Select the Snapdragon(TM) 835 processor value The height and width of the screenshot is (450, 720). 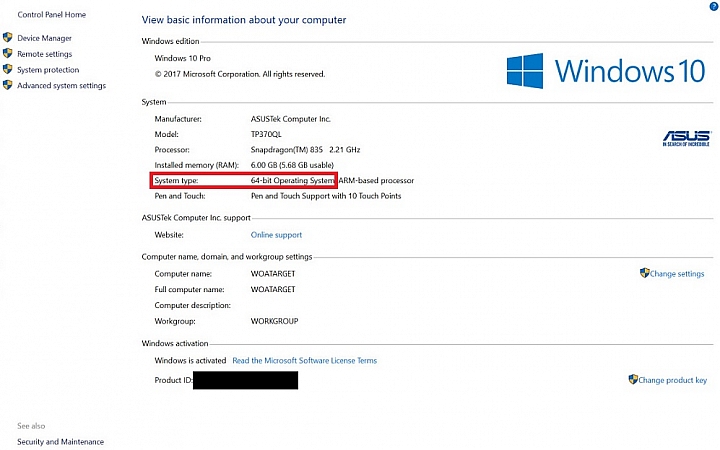pos(305,150)
